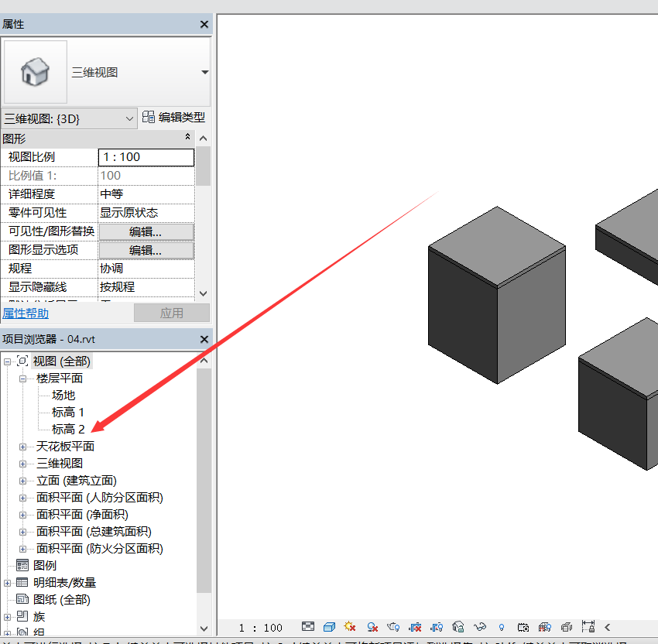658x644 pixels.
Task: Open the 三维视图: {3D} instance filter dropdown
Action: (129, 118)
